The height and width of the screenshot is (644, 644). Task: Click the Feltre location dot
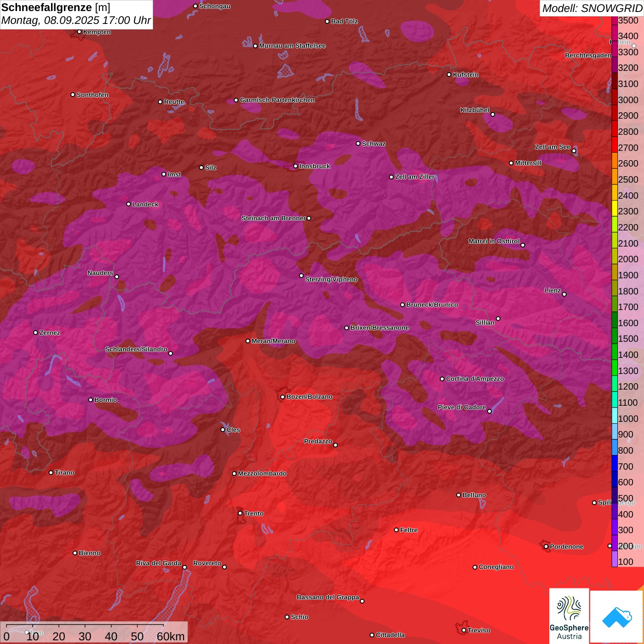point(397,530)
